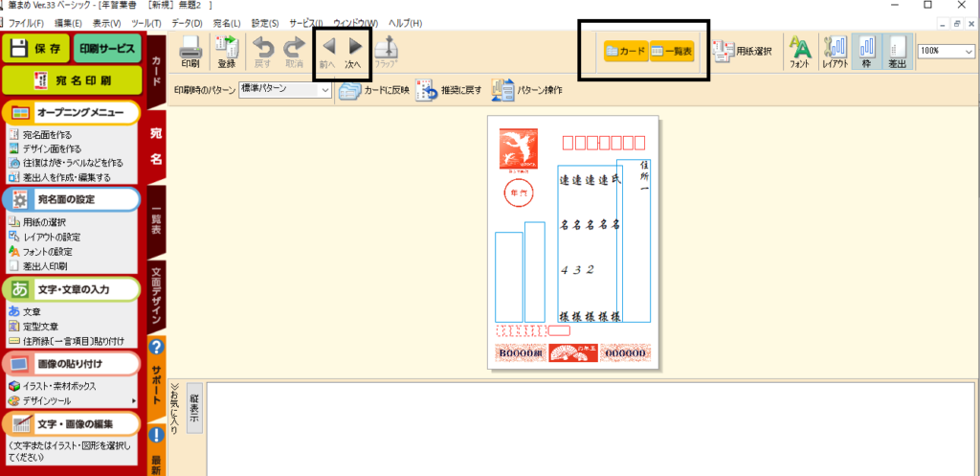Click the 宛名印刷 button

(x=72, y=79)
